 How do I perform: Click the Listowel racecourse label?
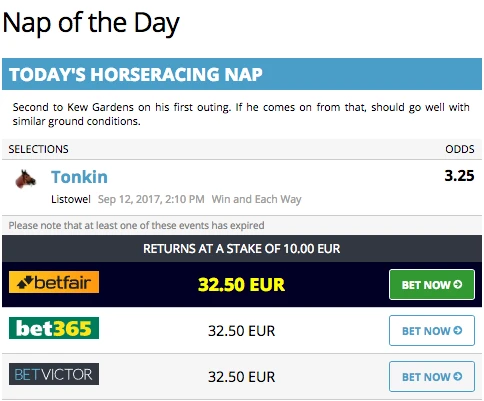(x=71, y=199)
